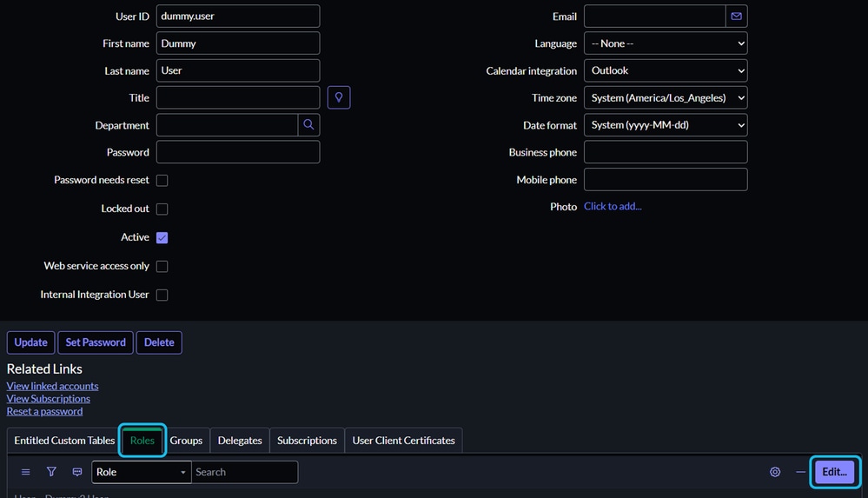The image size is (868, 498).
Task: Click the Business phone field
Action: click(x=666, y=152)
